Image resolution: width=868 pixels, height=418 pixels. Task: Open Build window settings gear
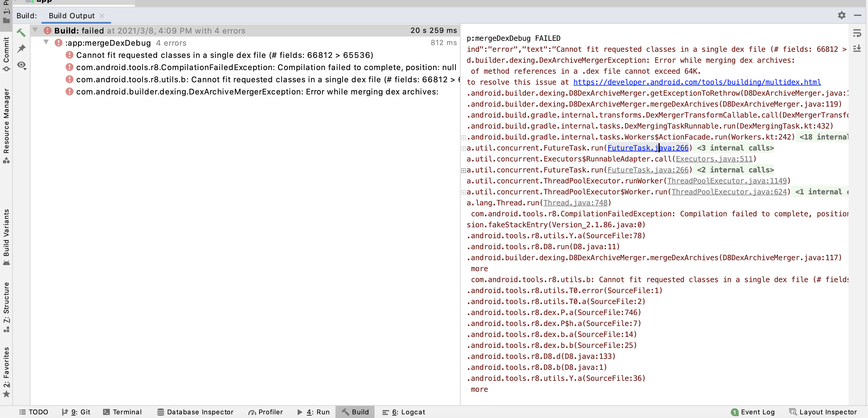pyautogui.click(x=841, y=16)
